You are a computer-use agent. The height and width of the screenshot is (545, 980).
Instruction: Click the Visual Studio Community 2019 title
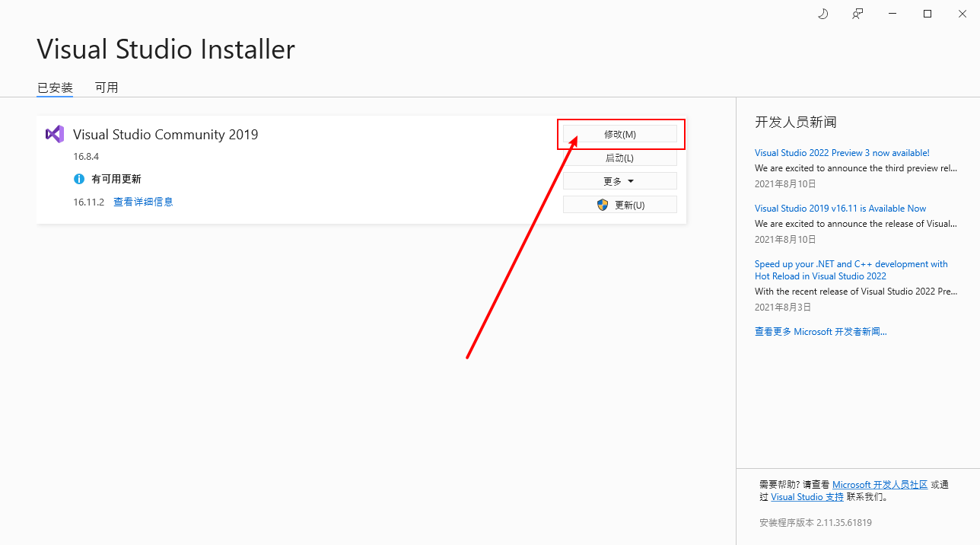(166, 135)
